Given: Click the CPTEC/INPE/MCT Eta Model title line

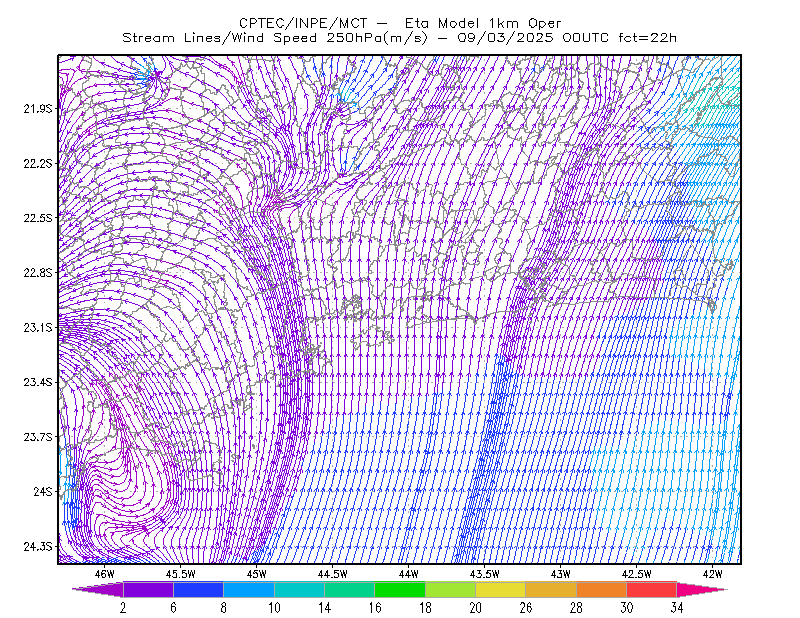Looking at the screenshot, I should coord(400,23).
